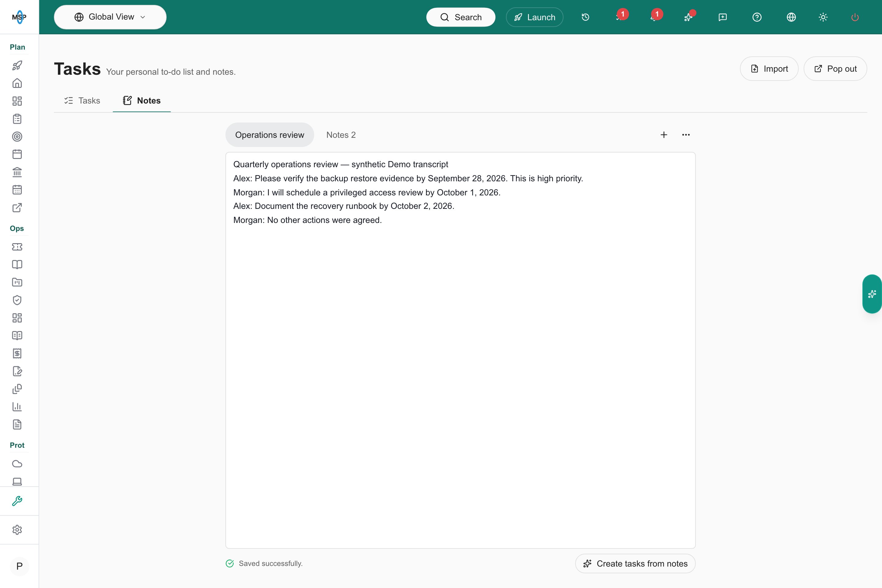
Task: Open the bar chart icon in sidebar
Action: point(17,406)
